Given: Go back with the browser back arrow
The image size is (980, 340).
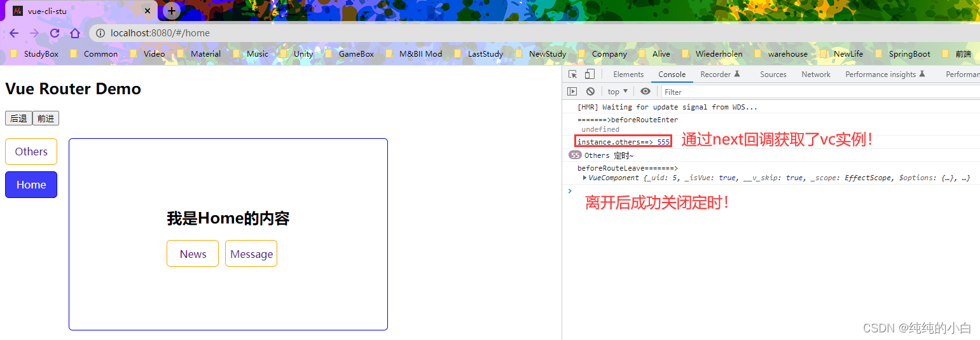Looking at the screenshot, I should pos(14,33).
